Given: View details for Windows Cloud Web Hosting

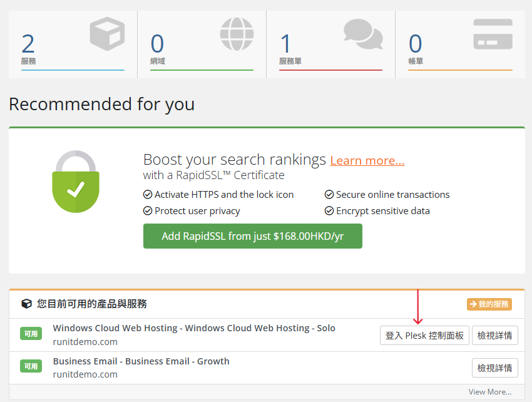Looking at the screenshot, I should pos(494,335).
